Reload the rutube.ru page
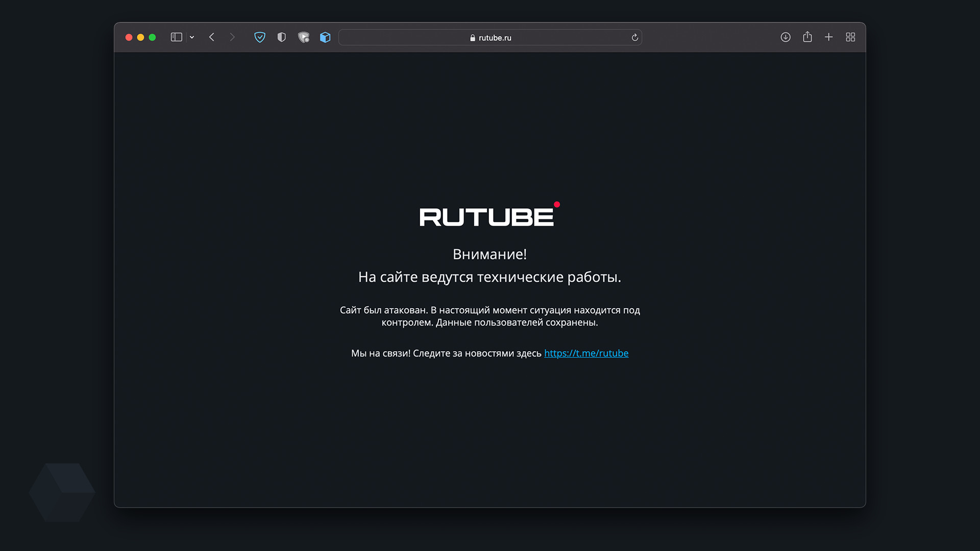Screen dimensions: 980x551 635,37
